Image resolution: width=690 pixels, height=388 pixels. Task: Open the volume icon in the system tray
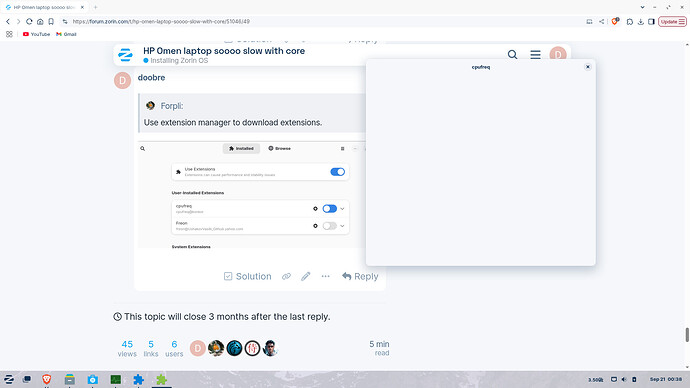click(624, 379)
